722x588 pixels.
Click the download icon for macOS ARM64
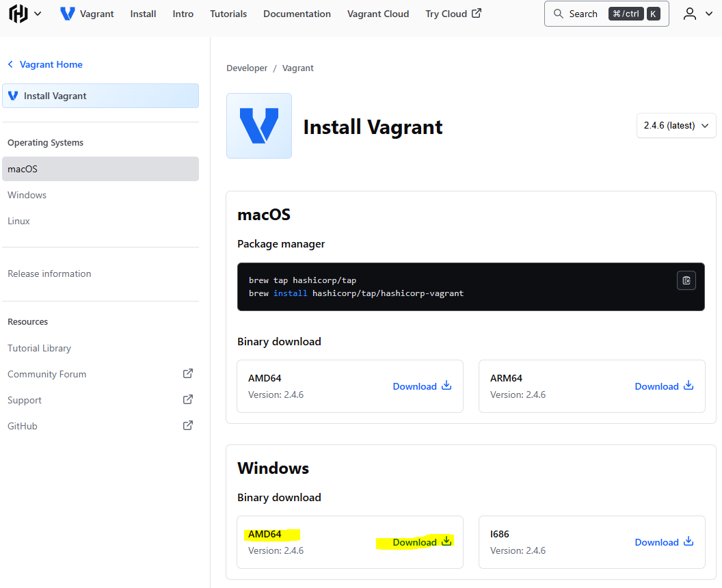[x=688, y=386]
